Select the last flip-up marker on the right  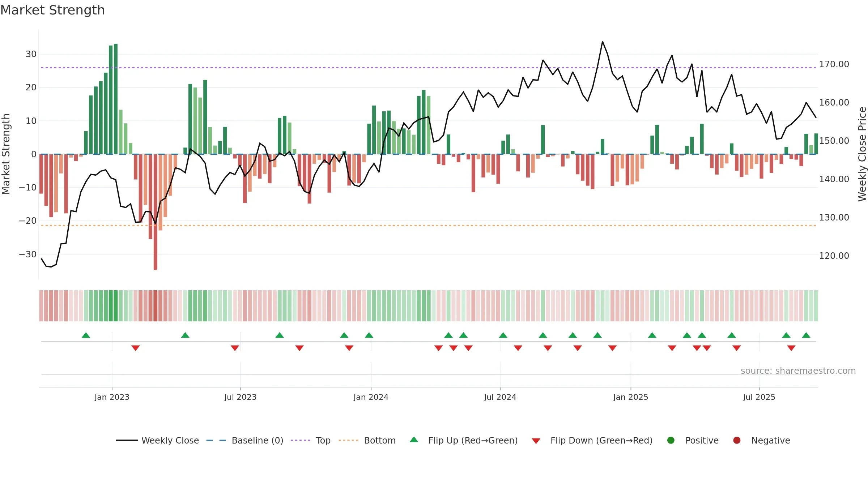click(806, 335)
